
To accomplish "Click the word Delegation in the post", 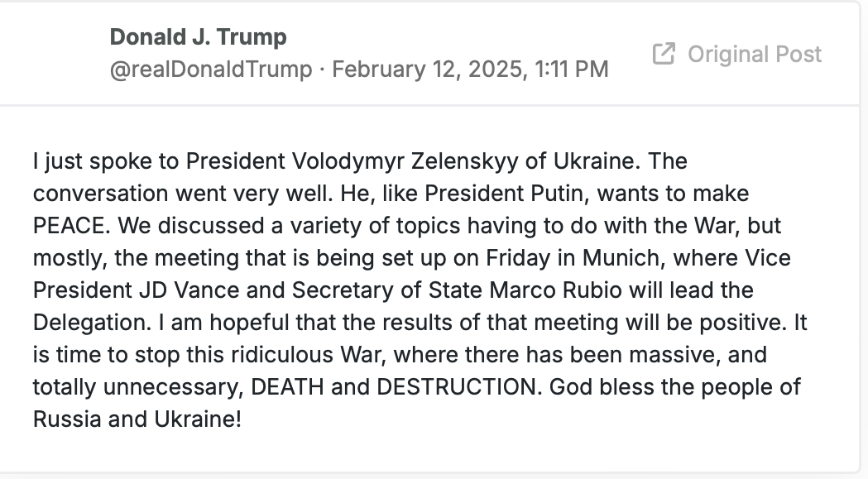I will coord(91,323).
